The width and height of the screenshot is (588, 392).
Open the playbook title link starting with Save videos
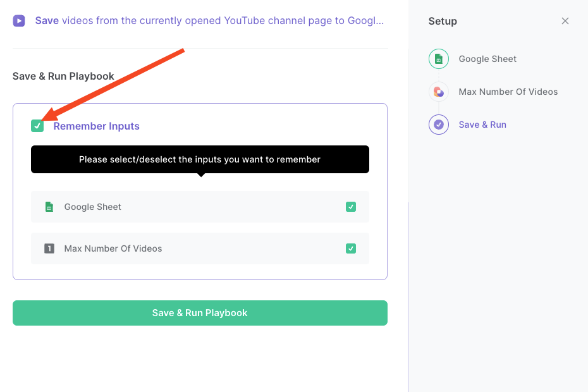point(209,21)
